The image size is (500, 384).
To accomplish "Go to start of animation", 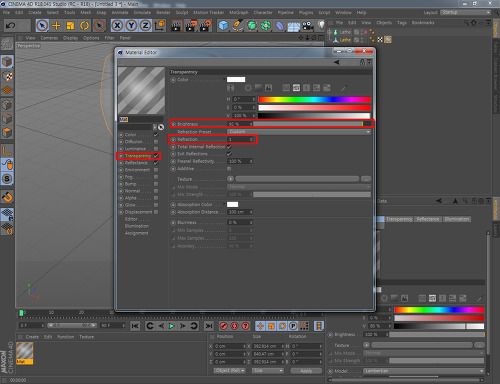I will 135,326.
